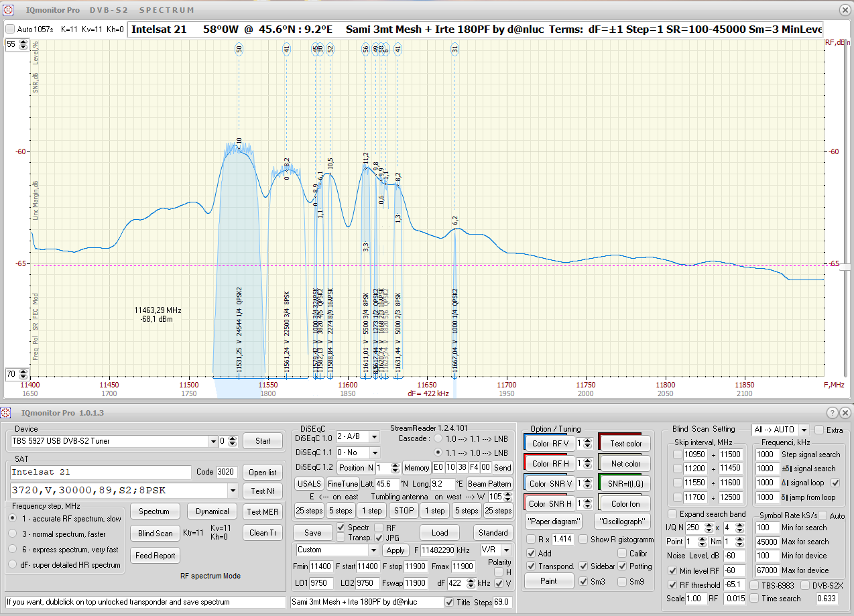Viewport: 854px width, 616px height.
Task: Toggle the Transpond. checkbox
Action: tap(531, 566)
